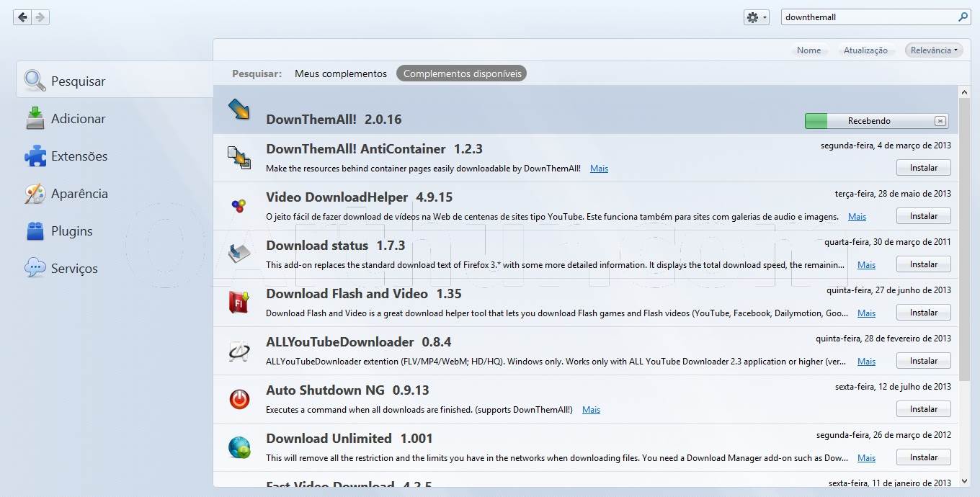Open Mais link for DownThemAll! AntiContainer
This screenshot has width=980, height=497.
coord(599,169)
